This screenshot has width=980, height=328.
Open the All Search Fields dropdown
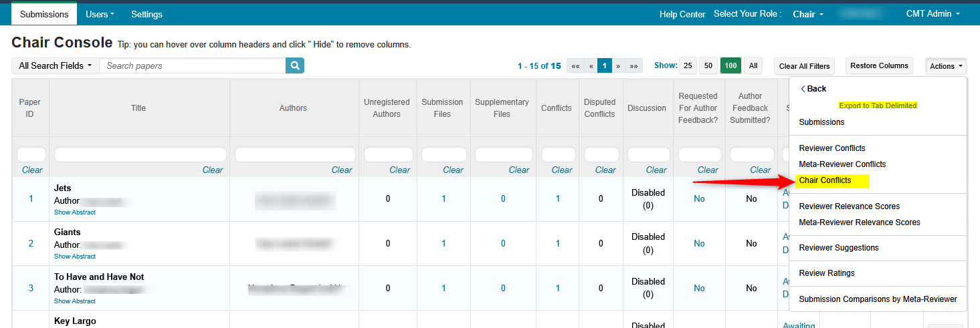(x=56, y=65)
